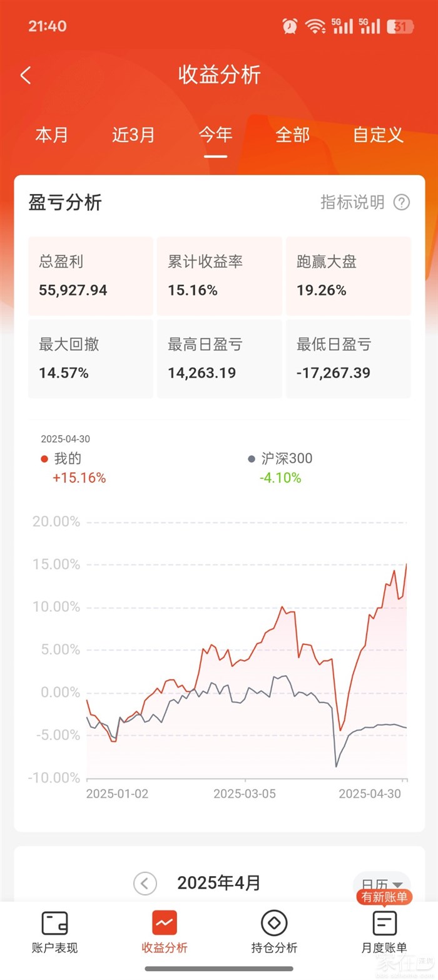Image resolution: width=438 pixels, height=980 pixels.
Task: Tap the 最大回撤 14.57% card
Action: coord(90,359)
